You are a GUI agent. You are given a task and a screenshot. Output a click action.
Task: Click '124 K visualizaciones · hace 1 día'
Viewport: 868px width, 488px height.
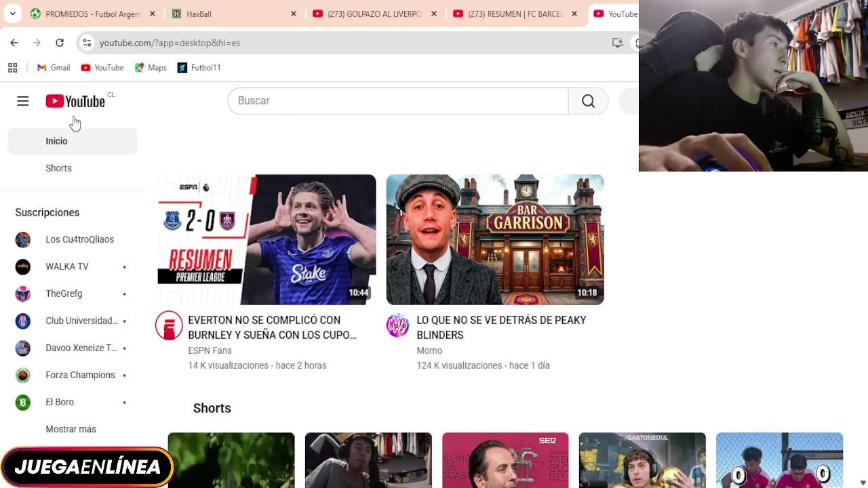tap(483, 365)
